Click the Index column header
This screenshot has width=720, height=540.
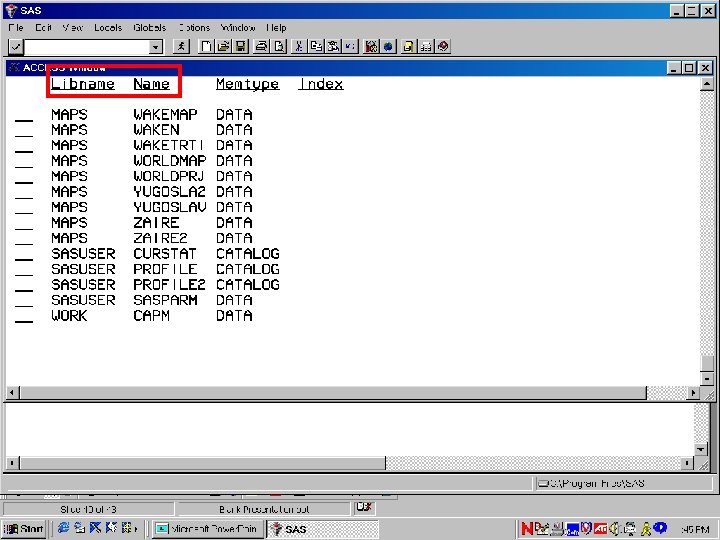point(321,84)
